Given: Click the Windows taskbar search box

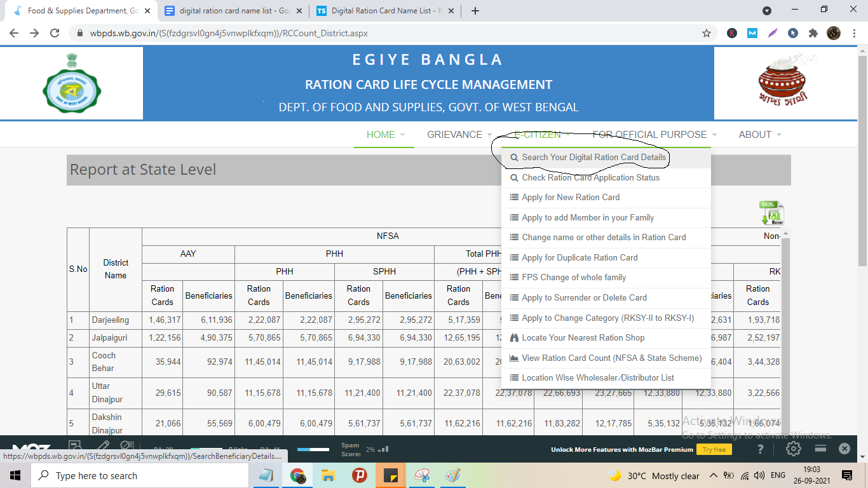Looking at the screenshot, I should (x=137, y=475).
